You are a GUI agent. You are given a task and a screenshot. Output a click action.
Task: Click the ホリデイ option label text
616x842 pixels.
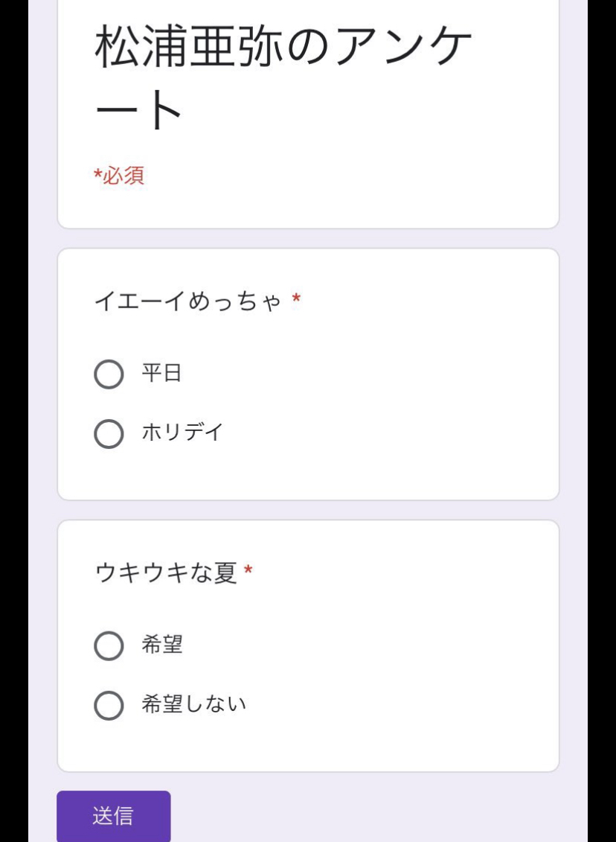tap(182, 433)
